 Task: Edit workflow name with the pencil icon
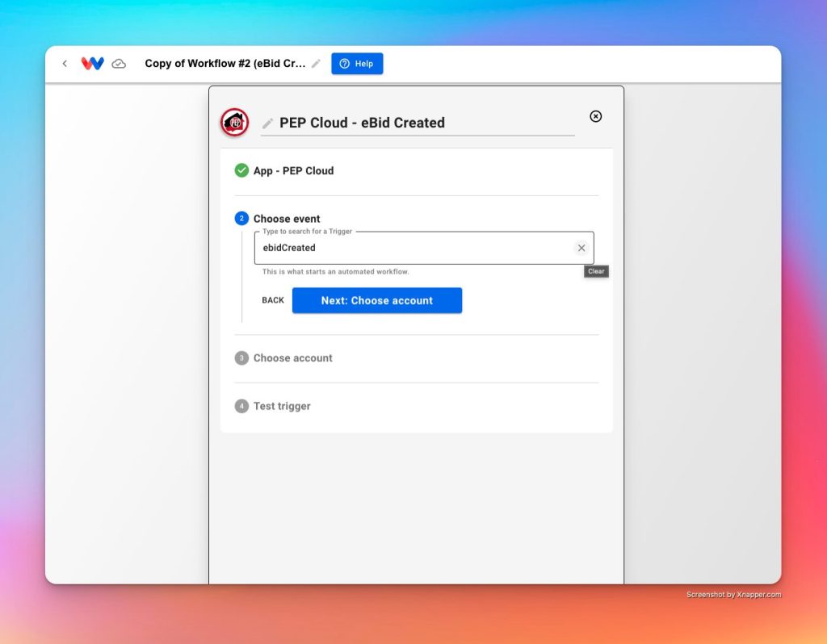(x=316, y=64)
